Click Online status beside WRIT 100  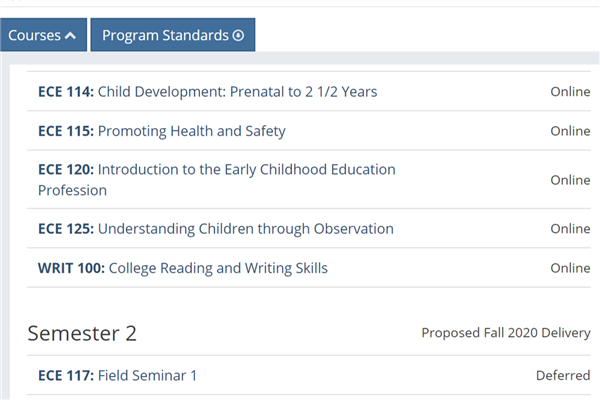pos(570,268)
